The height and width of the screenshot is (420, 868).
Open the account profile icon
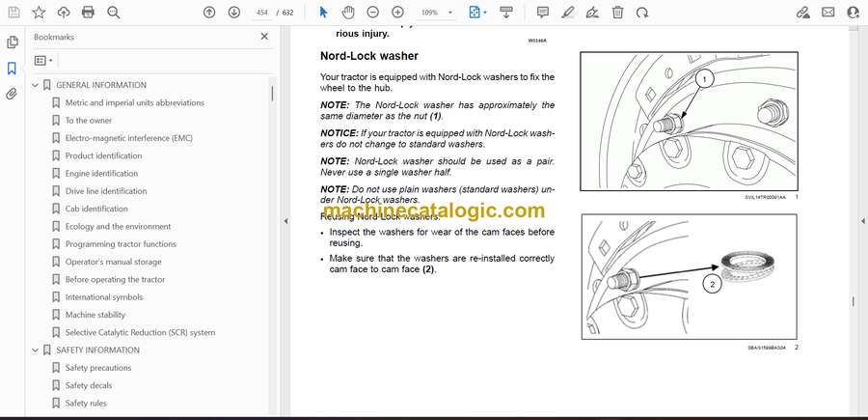[x=854, y=13]
